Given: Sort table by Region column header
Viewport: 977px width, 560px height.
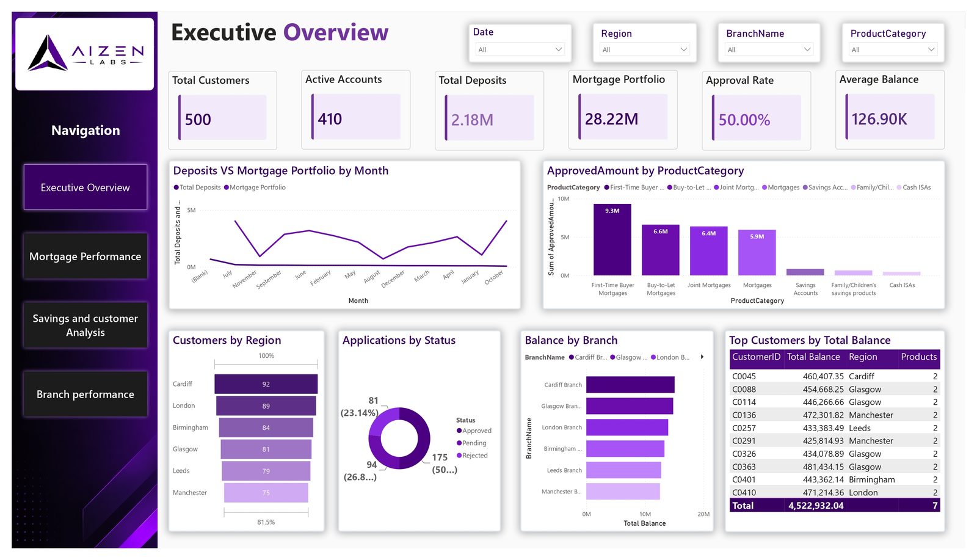Looking at the screenshot, I should (863, 357).
